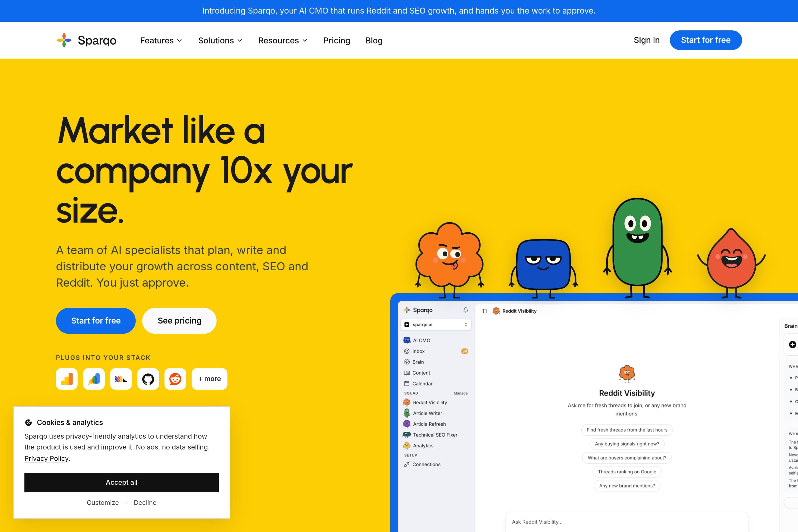Open Brain in the sidebar
Image resolution: width=798 pixels, height=532 pixels.
pyautogui.click(x=436, y=362)
